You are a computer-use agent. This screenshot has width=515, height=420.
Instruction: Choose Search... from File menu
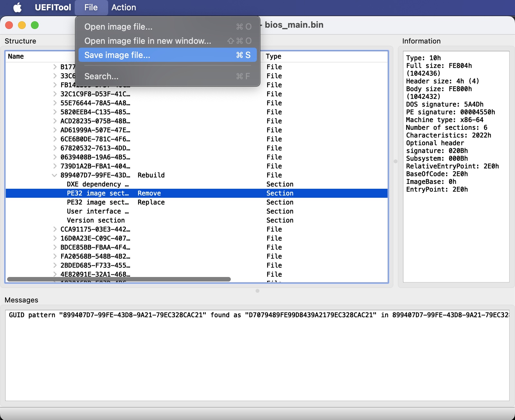pyautogui.click(x=167, y=76)
